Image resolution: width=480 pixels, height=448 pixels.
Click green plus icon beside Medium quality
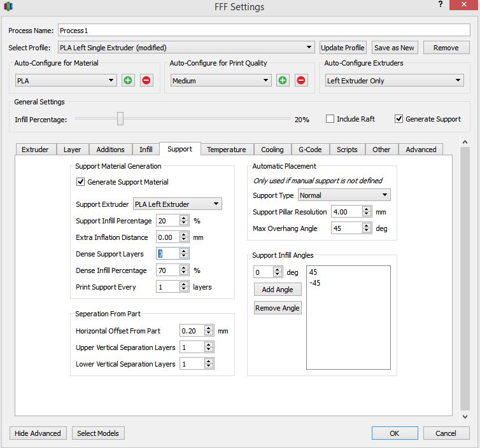coord(283,81)
